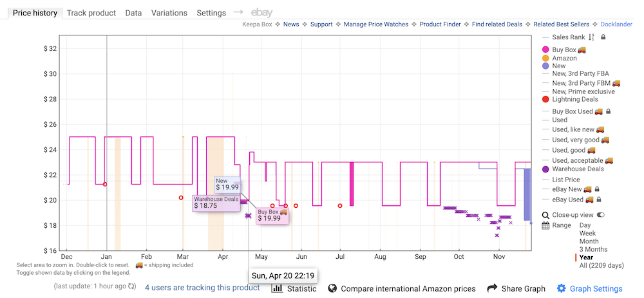644x298 pixels.
Task: Hide the Warehouse Deals data series
Action: click(x=578, y=169)
